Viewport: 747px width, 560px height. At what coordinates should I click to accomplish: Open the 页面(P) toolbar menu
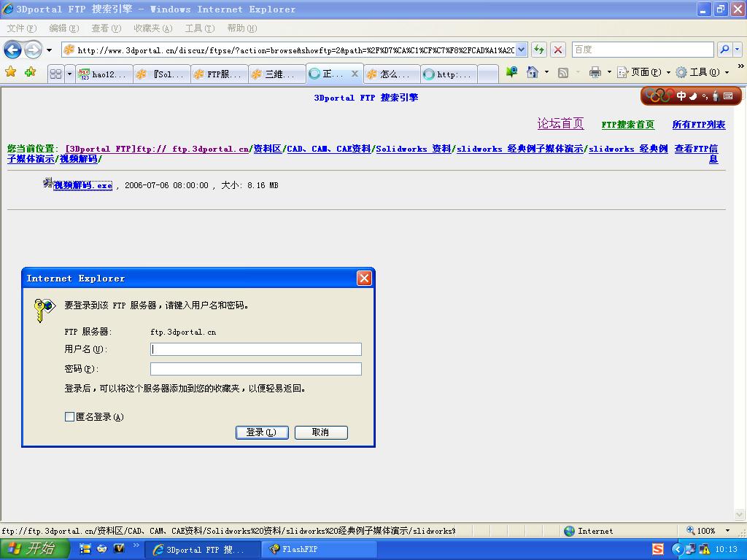pyautogui.click(x=643, y=72)
